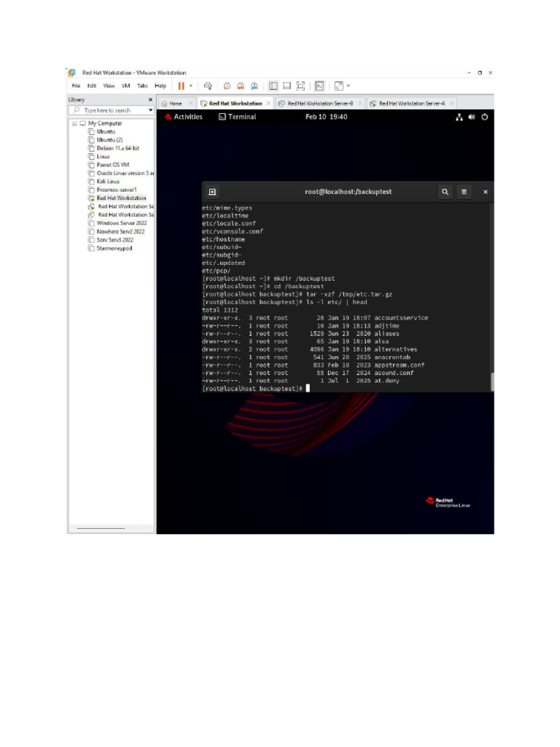Click the stretch guest display icon
This screenshot has height=747, width=560.
coord(338,86)
